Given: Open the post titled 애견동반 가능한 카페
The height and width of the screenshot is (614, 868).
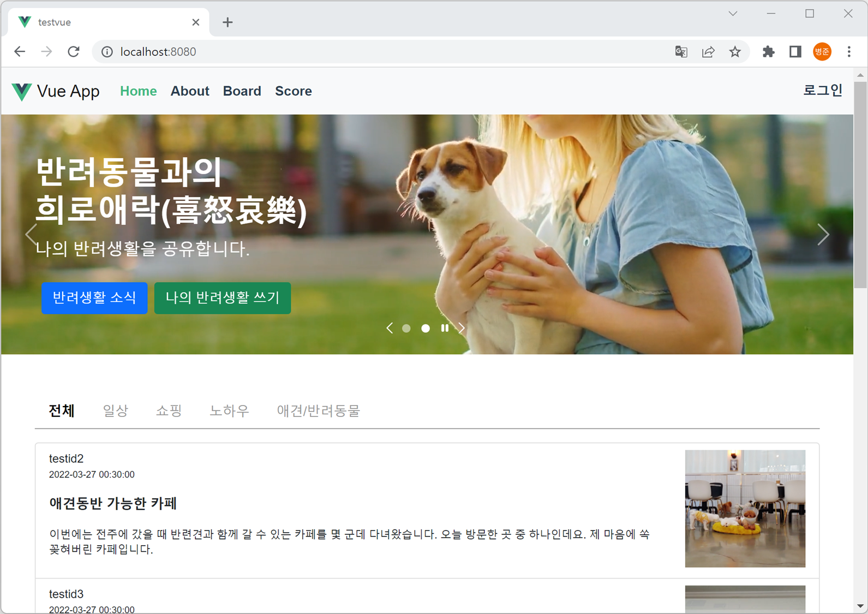Looking at the screenshot, I should (113, 503).
